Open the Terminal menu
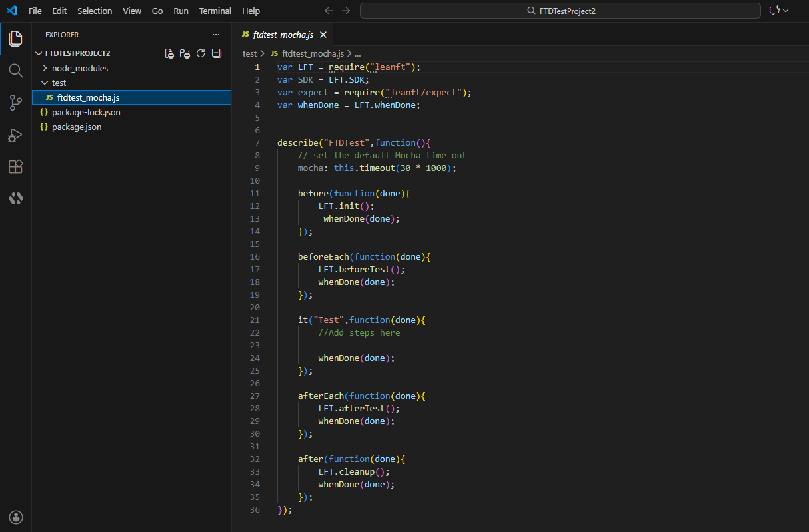The image size is (809, 532). [x=215, y=11]
